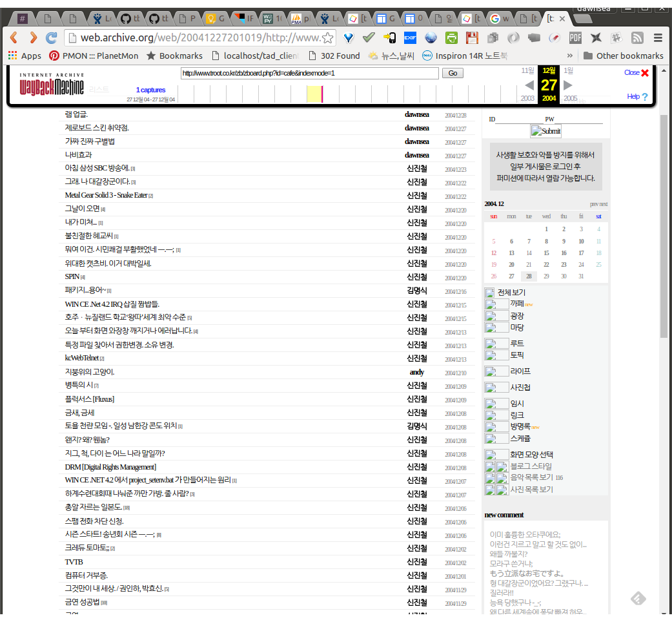Go back with the browser back arrow
672x622 pixels.
[x=14, y=37]
